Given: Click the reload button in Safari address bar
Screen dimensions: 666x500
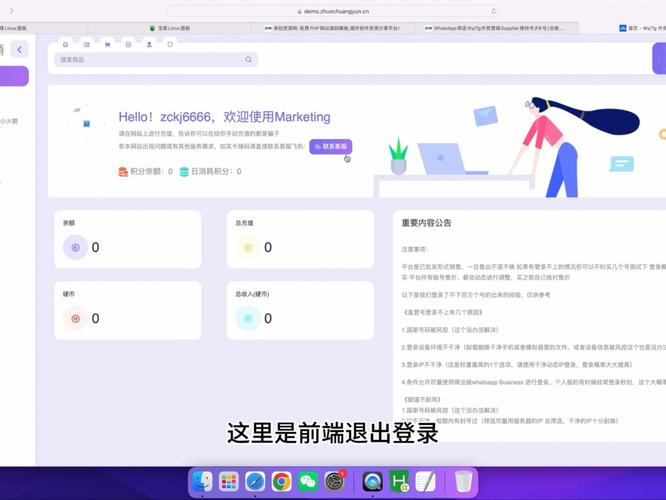Looking at the screenshot, I should pos(493,11).
